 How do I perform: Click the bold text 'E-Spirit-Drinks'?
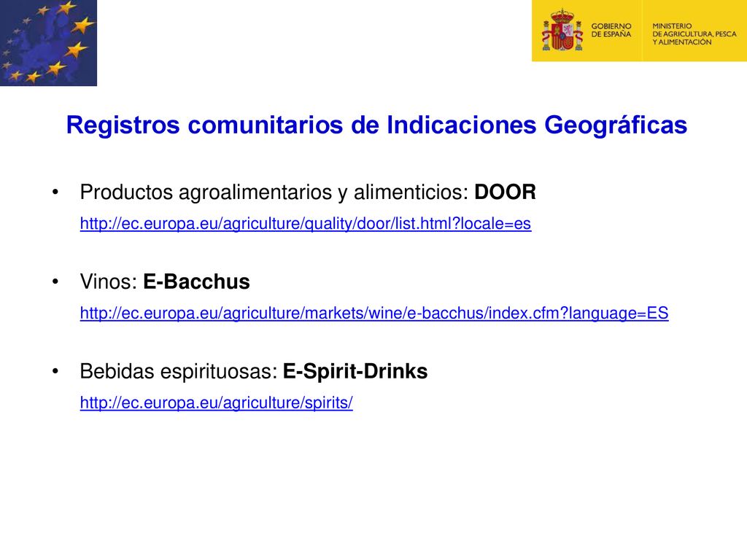[x=355, y=371]
